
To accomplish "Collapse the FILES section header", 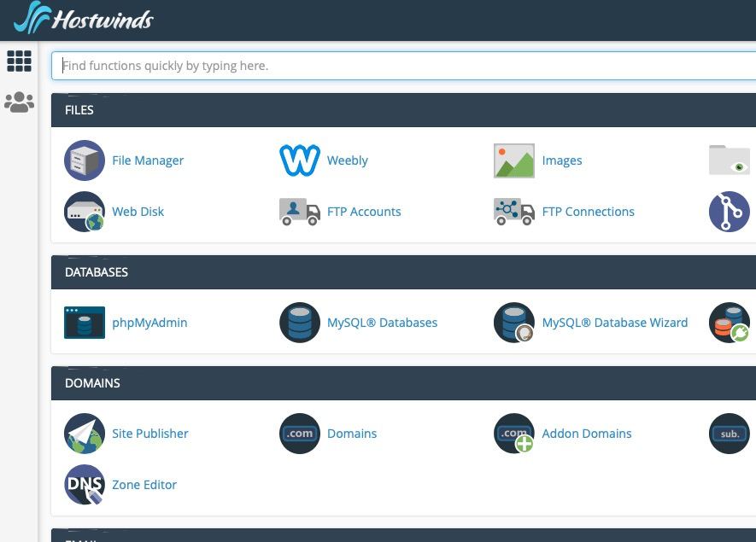I will (x=403, y=110).
